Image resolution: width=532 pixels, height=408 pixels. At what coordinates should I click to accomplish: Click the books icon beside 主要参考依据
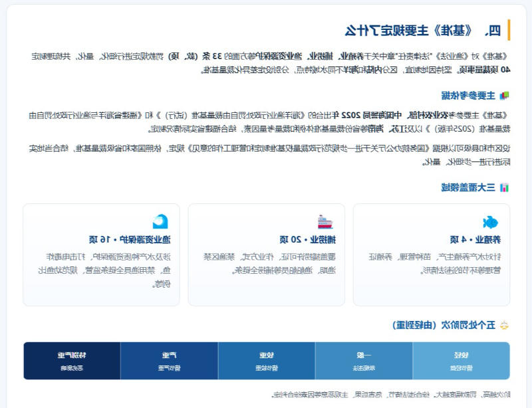[505, 96]
